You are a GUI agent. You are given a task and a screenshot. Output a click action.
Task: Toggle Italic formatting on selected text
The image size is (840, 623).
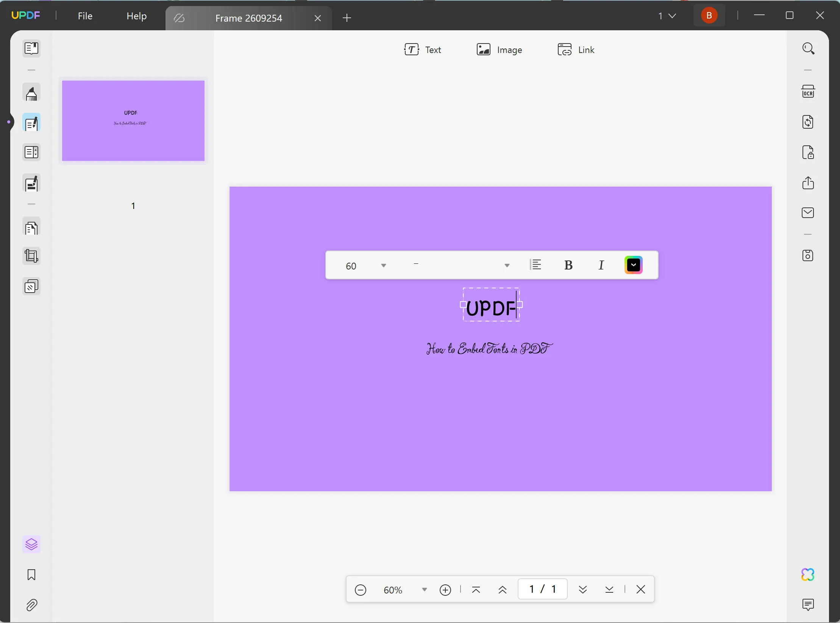601,265
